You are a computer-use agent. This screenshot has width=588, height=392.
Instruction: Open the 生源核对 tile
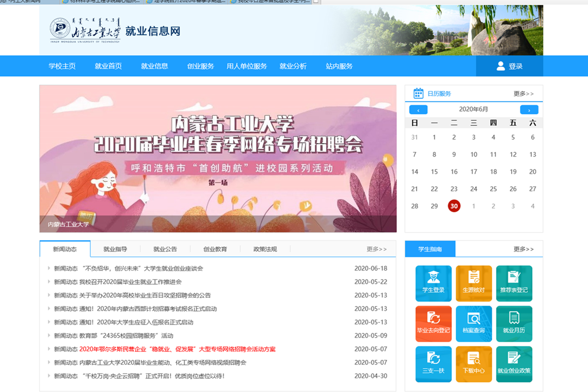click(474, 283)
